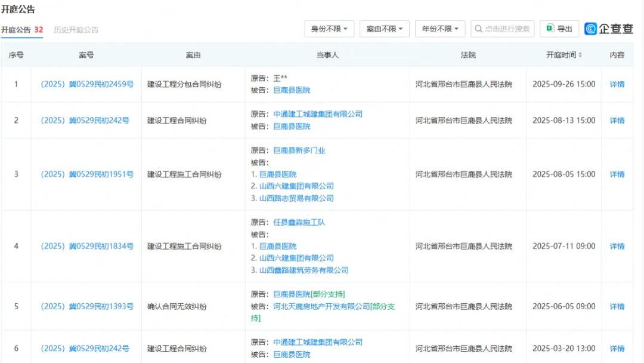Click defendant link 巨鹿县医院 in row 1

[x=292, y=90]
